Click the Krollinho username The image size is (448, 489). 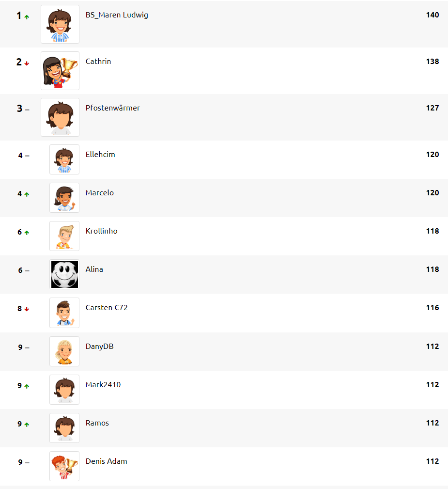coord(102,231)
